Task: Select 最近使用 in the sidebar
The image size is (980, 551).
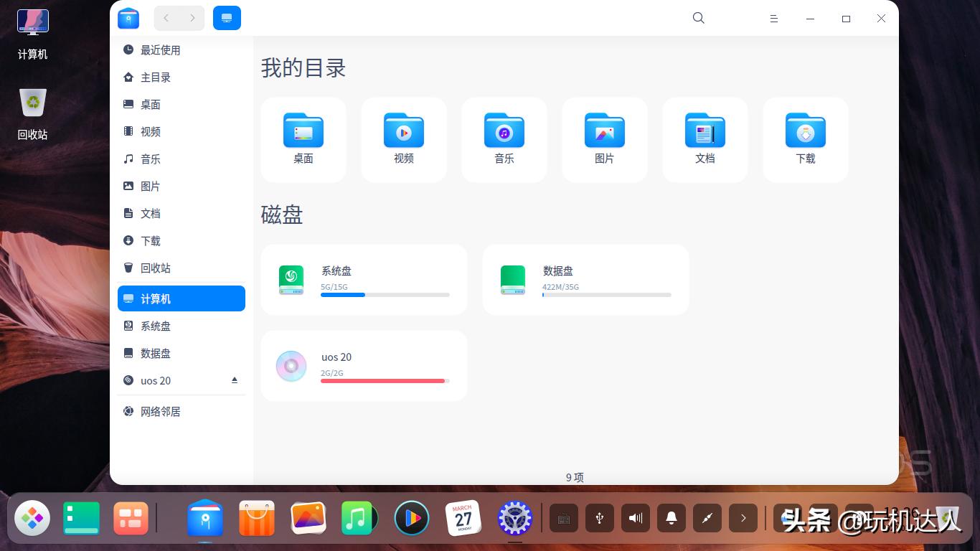Action: [x=161, y=50]
